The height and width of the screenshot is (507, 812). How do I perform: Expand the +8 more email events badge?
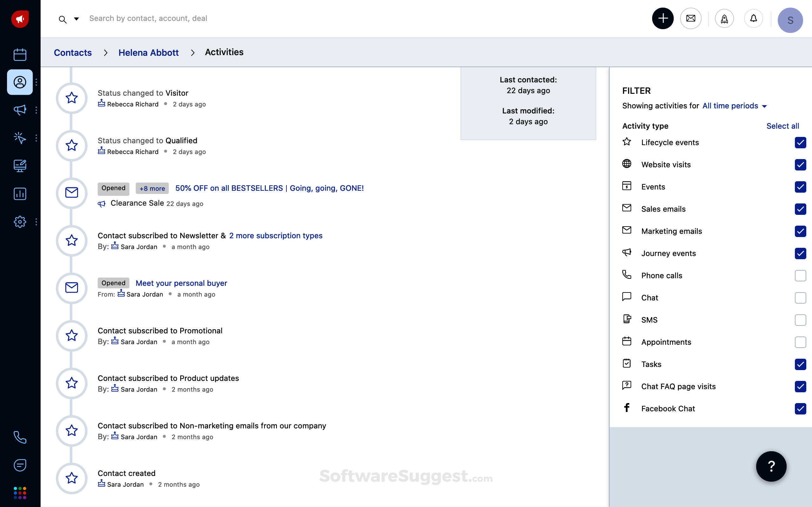152,189
